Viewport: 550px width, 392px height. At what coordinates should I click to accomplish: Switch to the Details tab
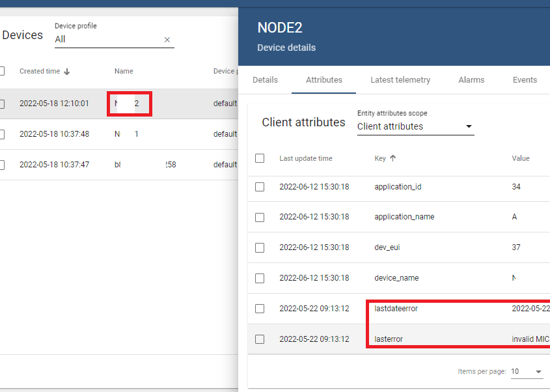click(265, 80)
